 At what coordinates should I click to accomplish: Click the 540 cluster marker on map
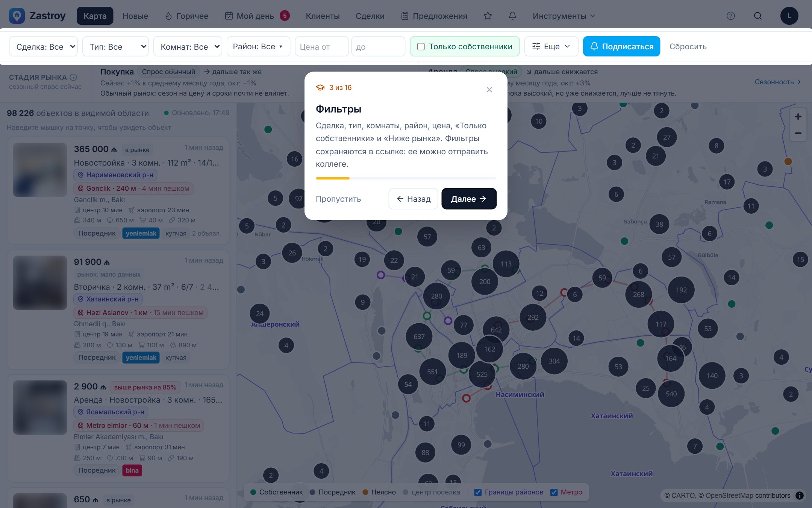click(671, 394)
